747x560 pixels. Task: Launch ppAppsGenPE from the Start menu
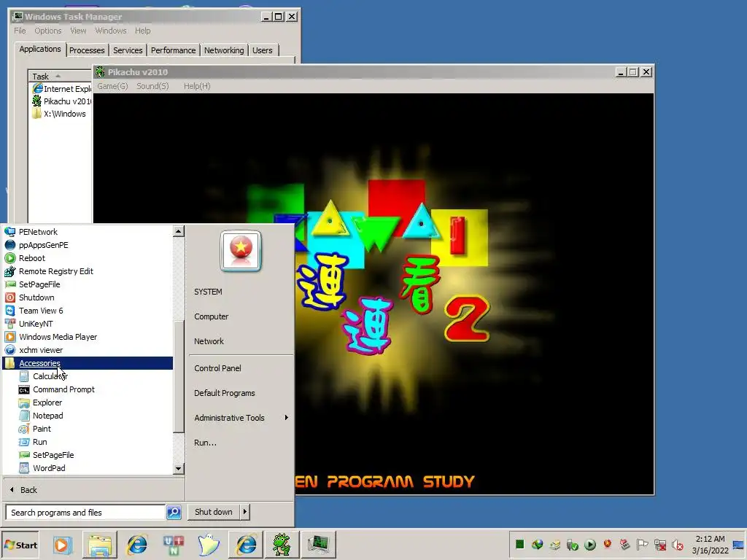click(43, 245)
